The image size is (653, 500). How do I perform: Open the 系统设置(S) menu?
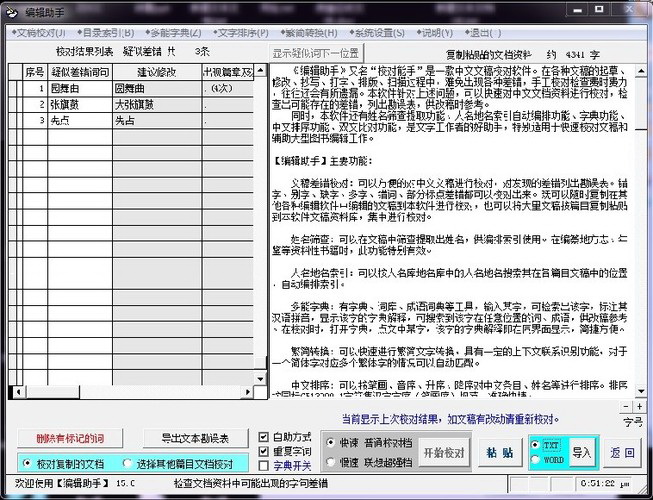[376, 33]
